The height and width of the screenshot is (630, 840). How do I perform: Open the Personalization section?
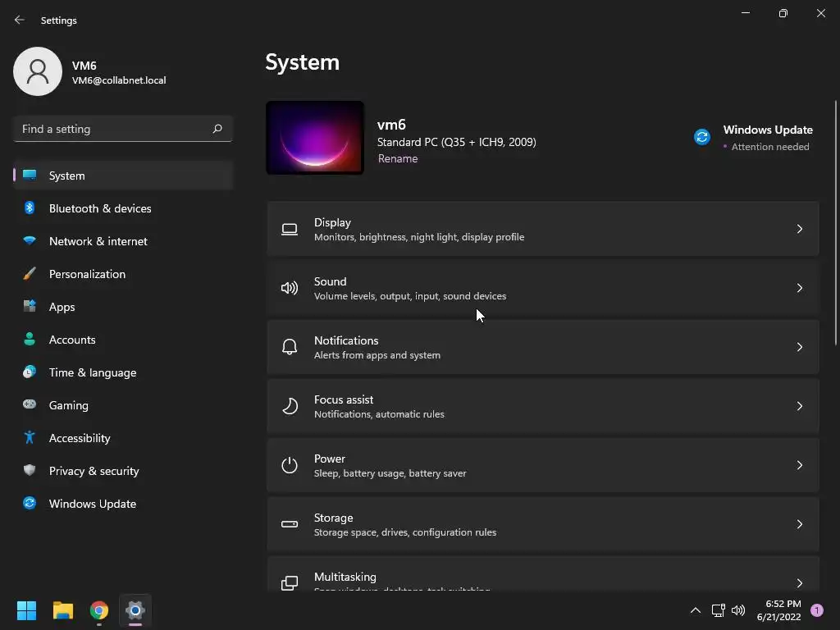[x=123, y=274]
